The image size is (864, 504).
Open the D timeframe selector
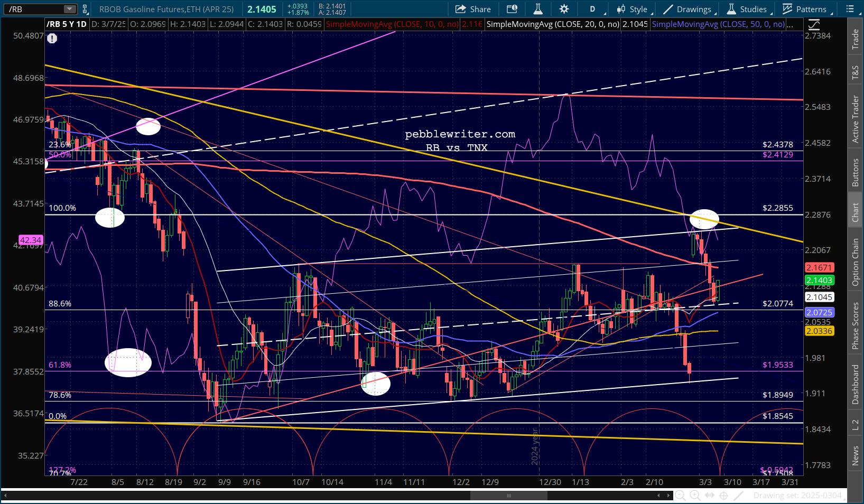click(592, 9)
